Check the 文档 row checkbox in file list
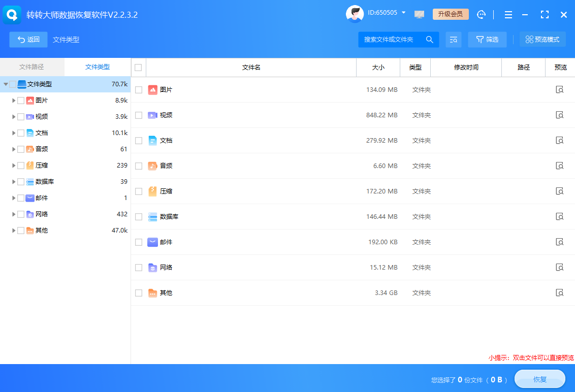575x392 pixels. tap(139, 141)
